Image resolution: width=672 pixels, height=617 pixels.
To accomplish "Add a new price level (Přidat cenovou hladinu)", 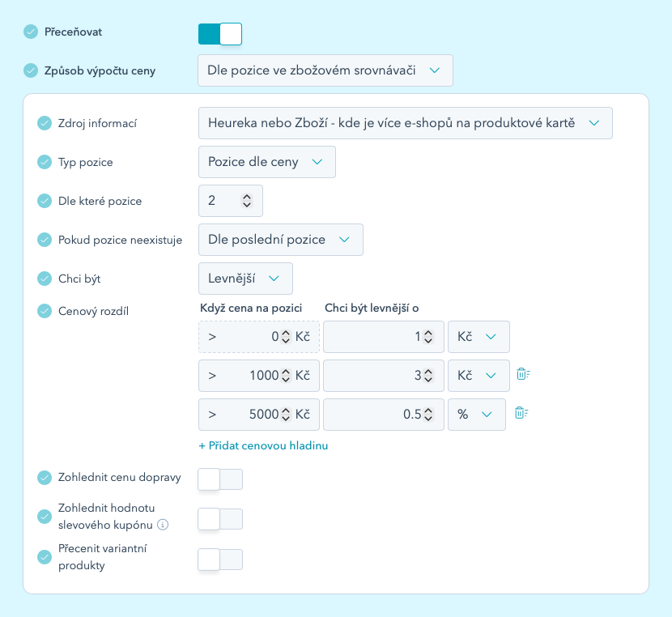I will 264,445.
